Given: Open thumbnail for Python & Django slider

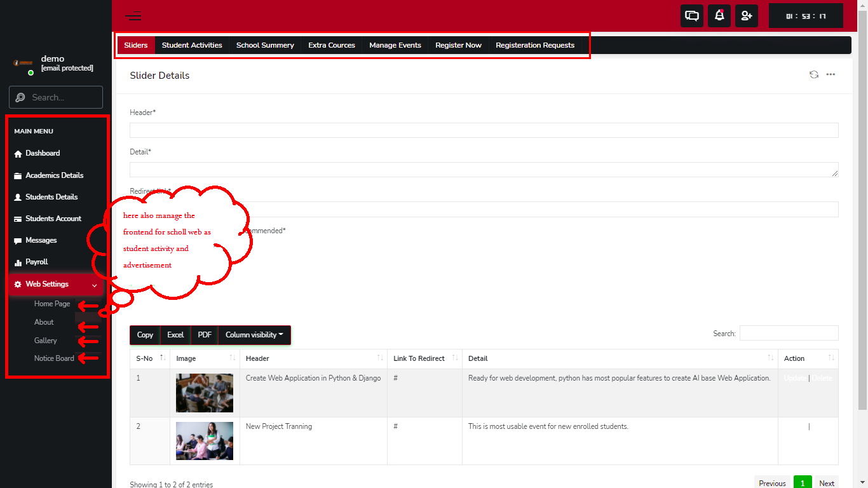Looking at the screenshot, I should (205, 393).
